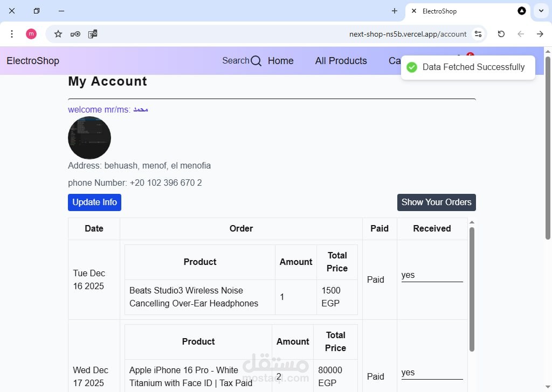Viewport: 552px width, 392px height.
Task: Click the Paid column header
Action: point(379,228)
